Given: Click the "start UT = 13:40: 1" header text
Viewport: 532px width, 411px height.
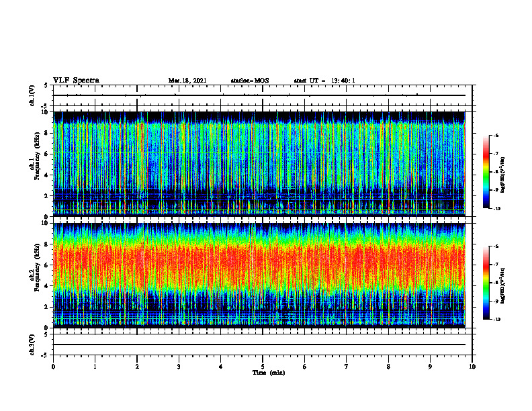Looking at the screenshot, I should pyautogui.click(x=324, y=81).
